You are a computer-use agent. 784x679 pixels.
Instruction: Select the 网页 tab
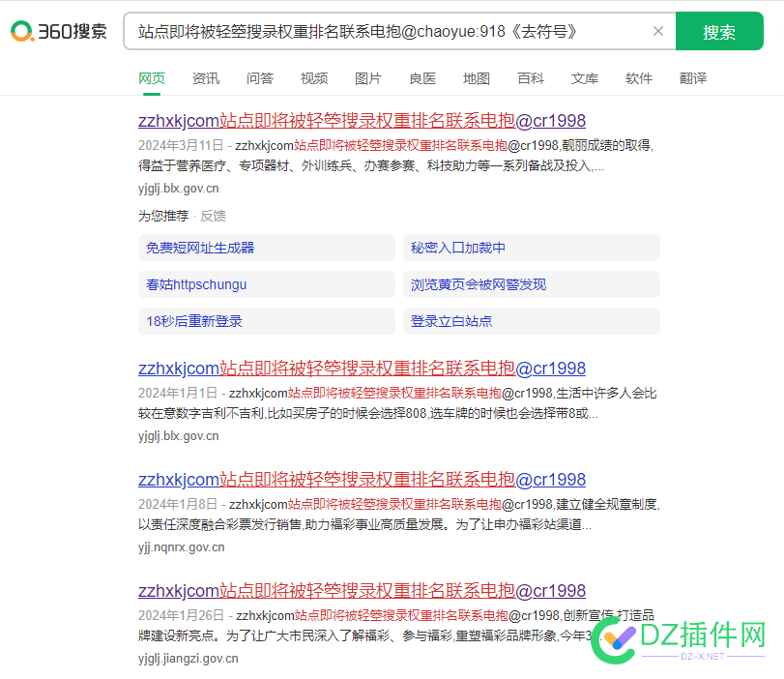(x=152, y=78)
